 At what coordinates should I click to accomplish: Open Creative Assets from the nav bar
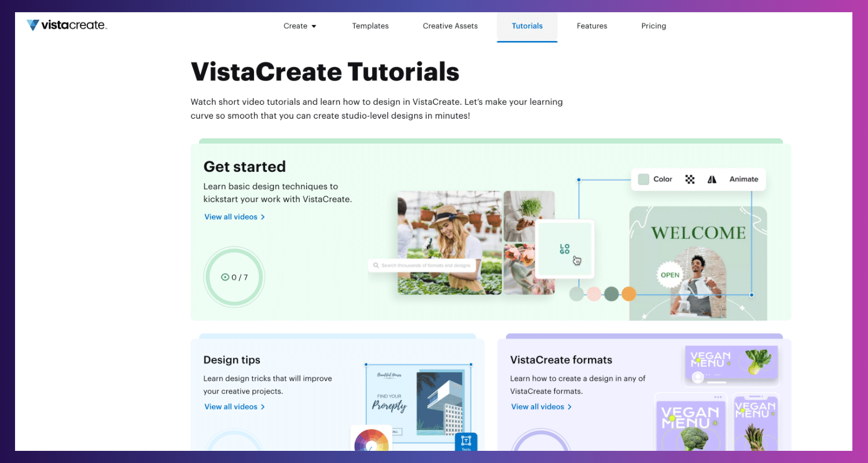[450, 26]
